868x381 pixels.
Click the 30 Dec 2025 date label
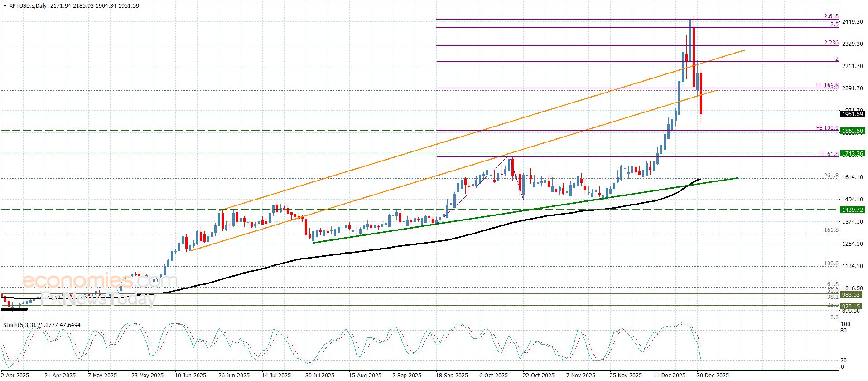713,375
